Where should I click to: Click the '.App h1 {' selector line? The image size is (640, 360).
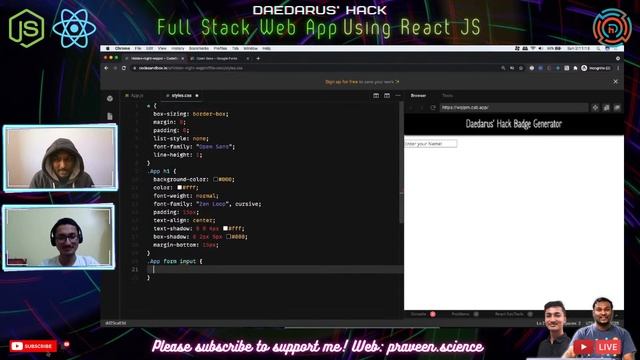[162, 171]
